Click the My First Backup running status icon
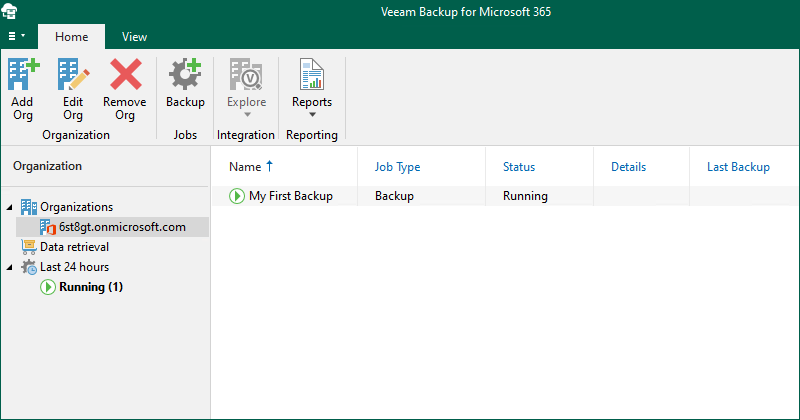The image size is (800, 420). (x=237, y=196)
